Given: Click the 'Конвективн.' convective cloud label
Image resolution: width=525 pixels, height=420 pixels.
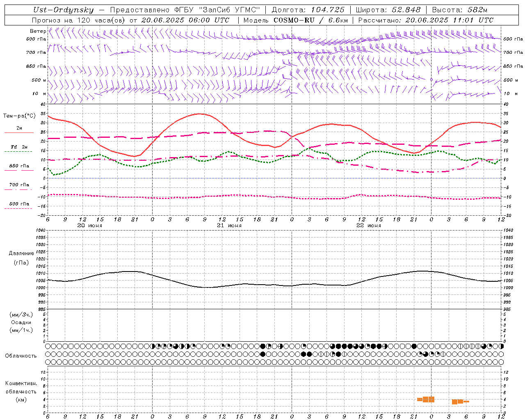Looking at the screenshot, I should click(21, 383).
